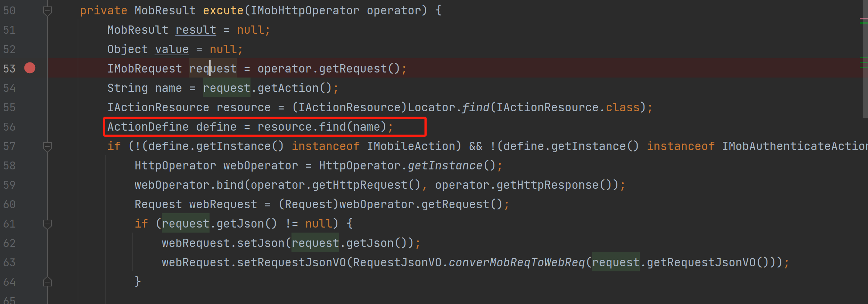Click line number 60 in the gutter
This screenshot has width=868, height=304.
[x=9, y=204]
